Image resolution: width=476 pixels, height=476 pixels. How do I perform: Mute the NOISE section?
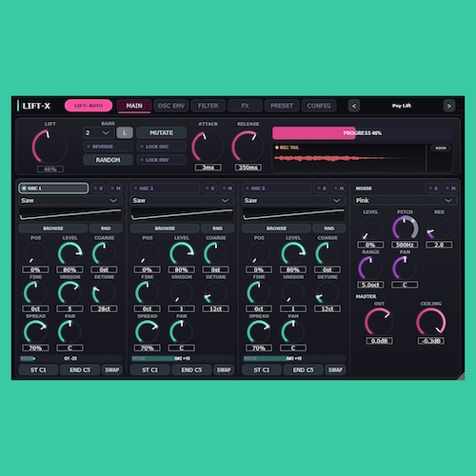pos(450,188)
